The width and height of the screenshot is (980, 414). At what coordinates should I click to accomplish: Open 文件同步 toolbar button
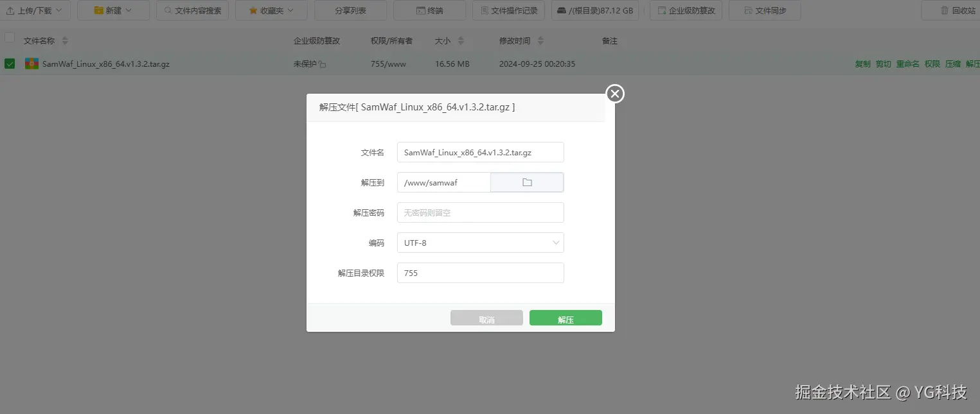(765, 10)
